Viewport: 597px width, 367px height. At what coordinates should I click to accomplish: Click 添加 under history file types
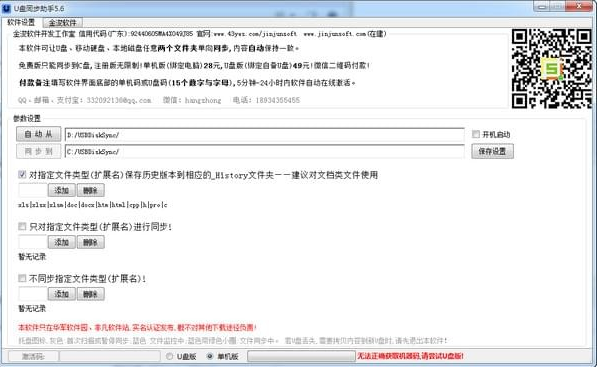pyautogui.click(x=62, y=190)
